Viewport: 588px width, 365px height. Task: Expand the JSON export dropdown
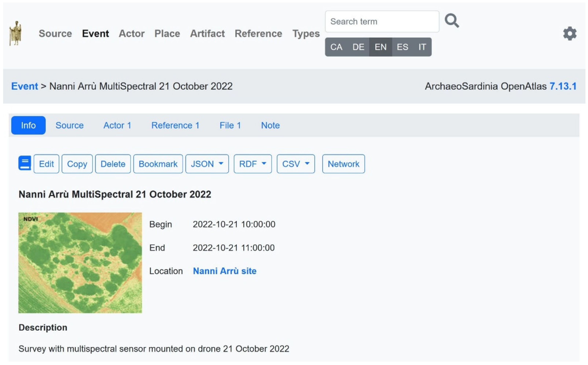tap(207, 164)
